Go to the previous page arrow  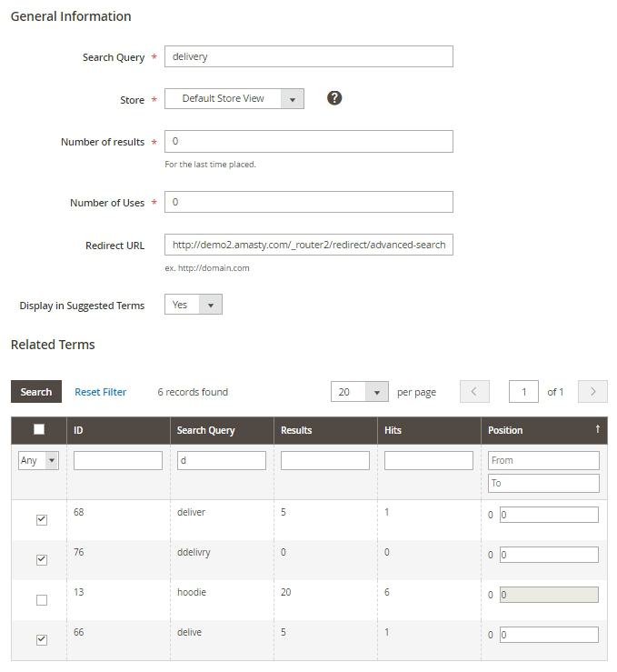pos(474,392)
